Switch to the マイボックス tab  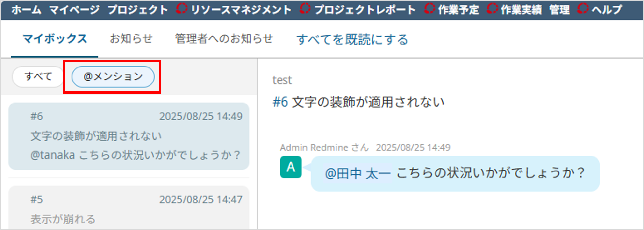[55, 39]
